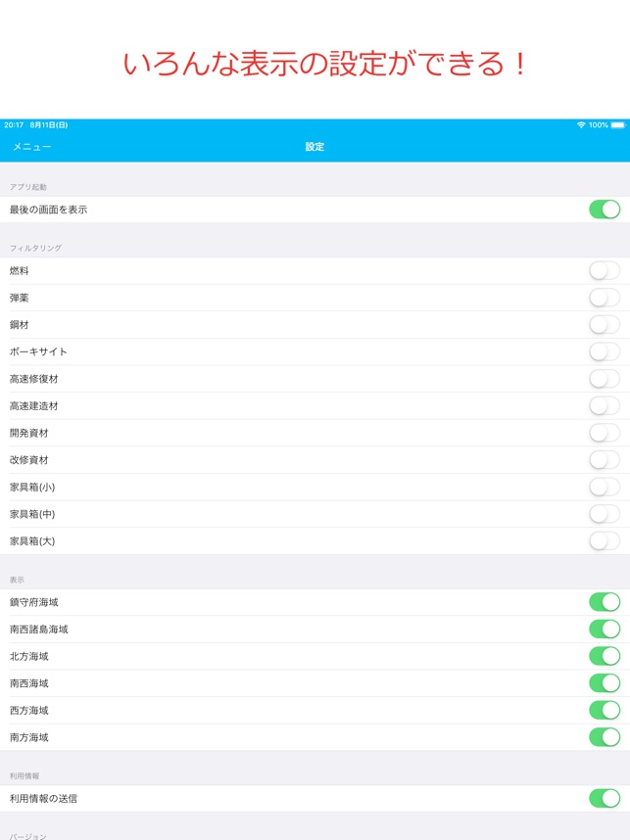Enable the 弾薬 filter switch

(x=605, y=298)
